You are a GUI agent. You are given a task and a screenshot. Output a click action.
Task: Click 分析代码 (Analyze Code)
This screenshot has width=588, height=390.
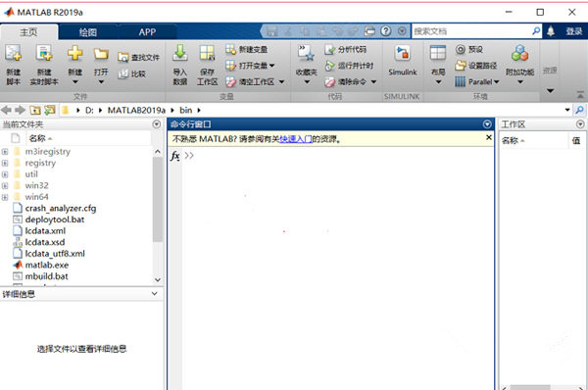(x=346, y=50)
